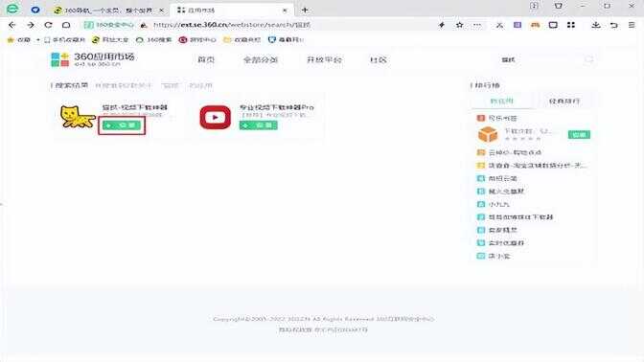Screen dimensions: 644x362
Task: Click the undo closed-tab arrow icon
Action: [613, 25]
